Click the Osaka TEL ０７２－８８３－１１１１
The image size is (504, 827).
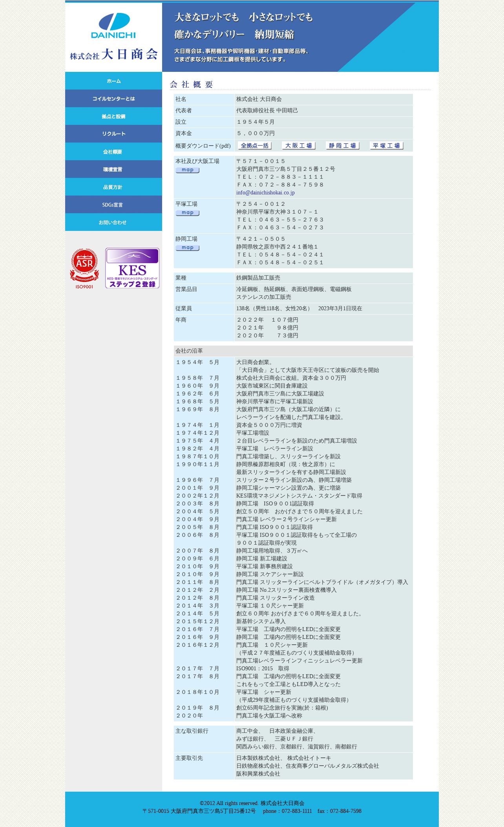coord(280,177)
